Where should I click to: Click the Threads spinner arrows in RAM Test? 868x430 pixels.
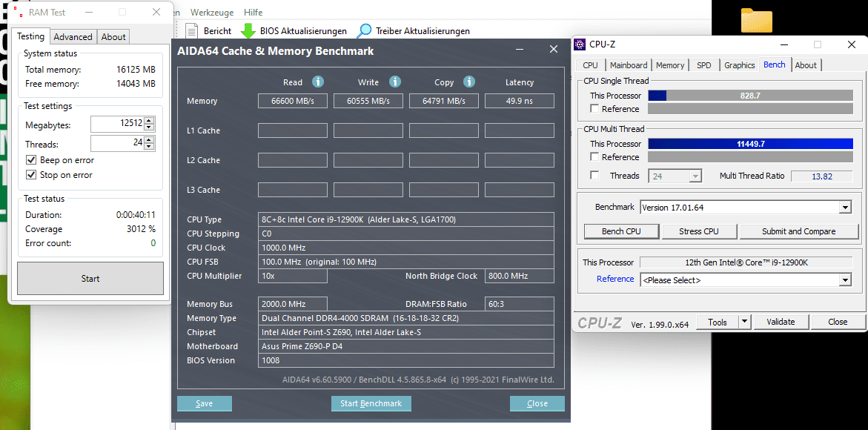pyautogui.click(x=150, y=143)
